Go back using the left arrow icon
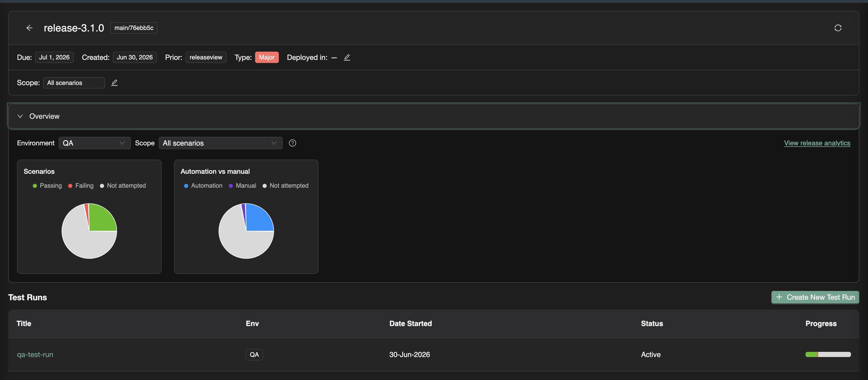 point(29,28)
